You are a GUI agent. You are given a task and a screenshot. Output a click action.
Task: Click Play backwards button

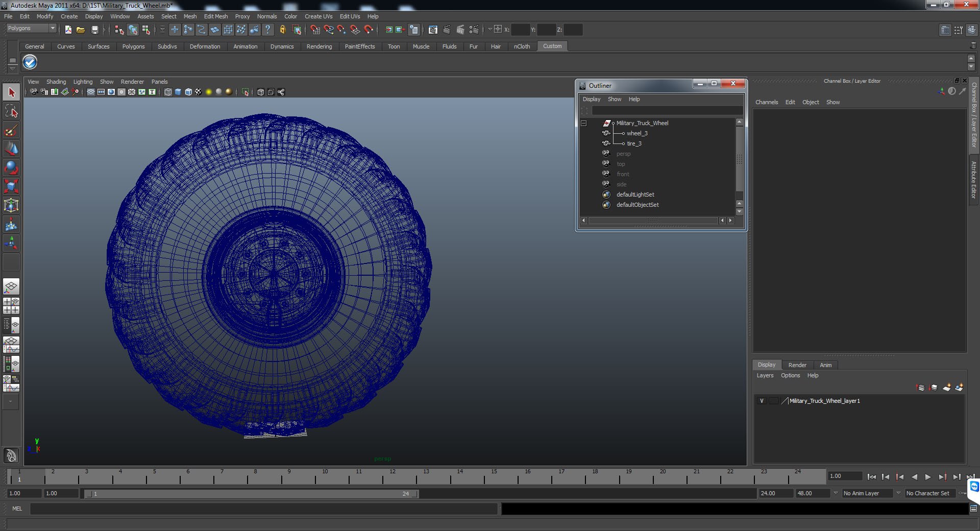914,477
